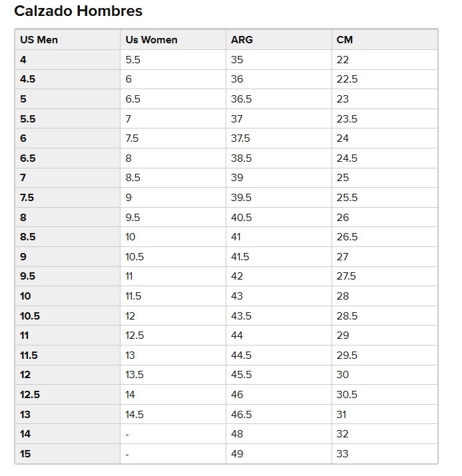Select US Men size 12.5 label
The image size is (462, 476).
click(30, 395)
